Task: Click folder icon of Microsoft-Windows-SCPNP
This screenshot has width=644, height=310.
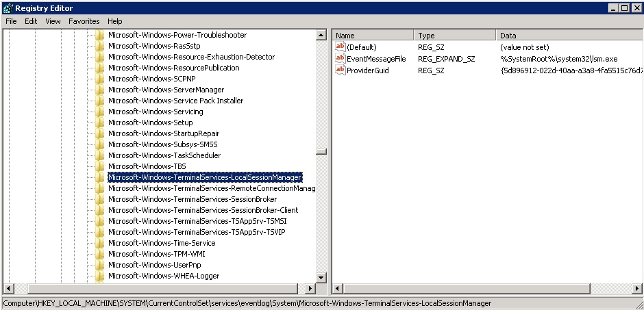Action: click(99, 79)
